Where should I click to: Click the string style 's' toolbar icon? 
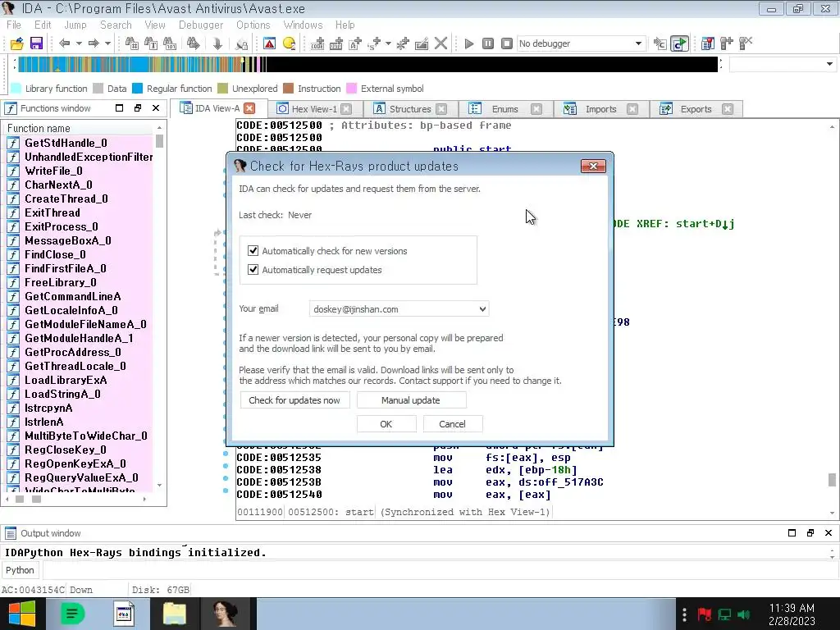(x=374, y=43)
